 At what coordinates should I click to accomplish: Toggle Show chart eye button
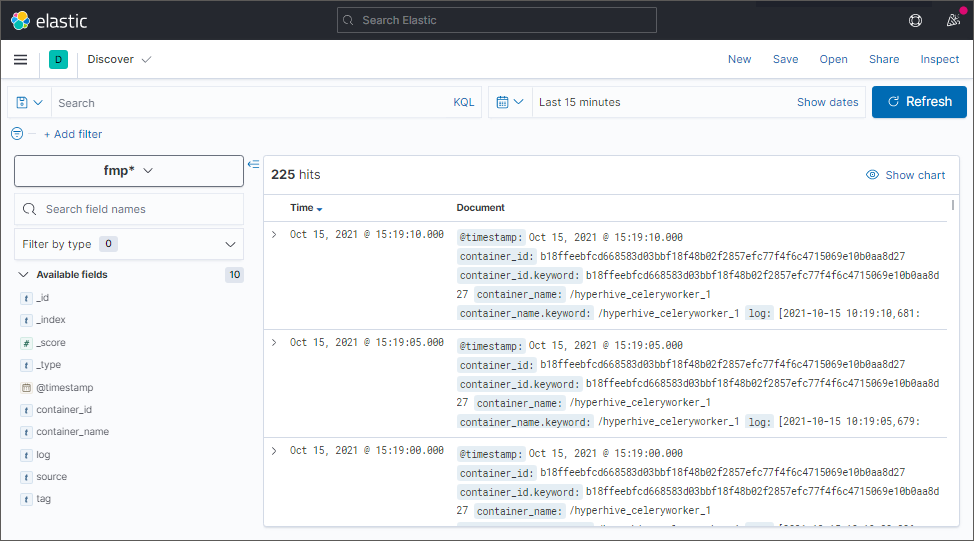pyautogui.click(x=905, y=175)
